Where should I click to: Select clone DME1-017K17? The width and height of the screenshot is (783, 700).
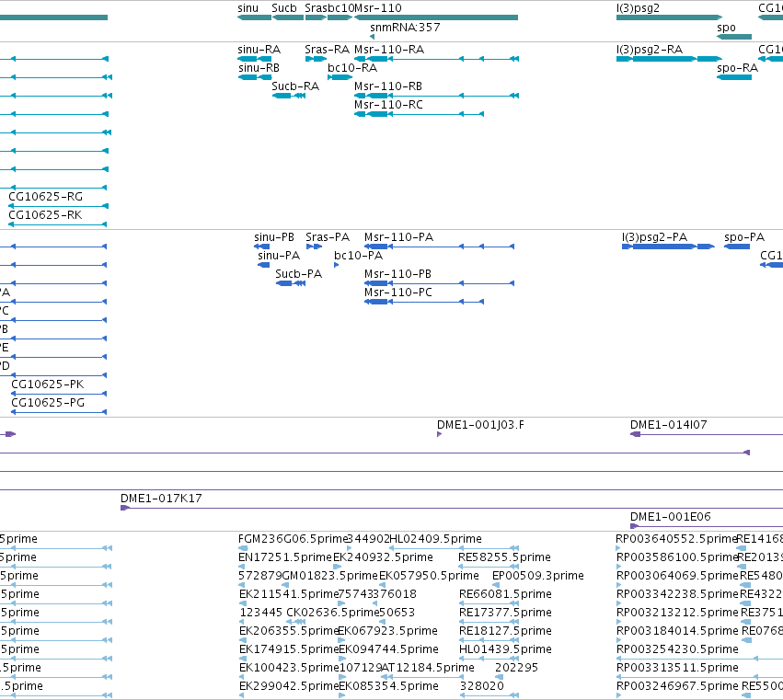[452, 508]
